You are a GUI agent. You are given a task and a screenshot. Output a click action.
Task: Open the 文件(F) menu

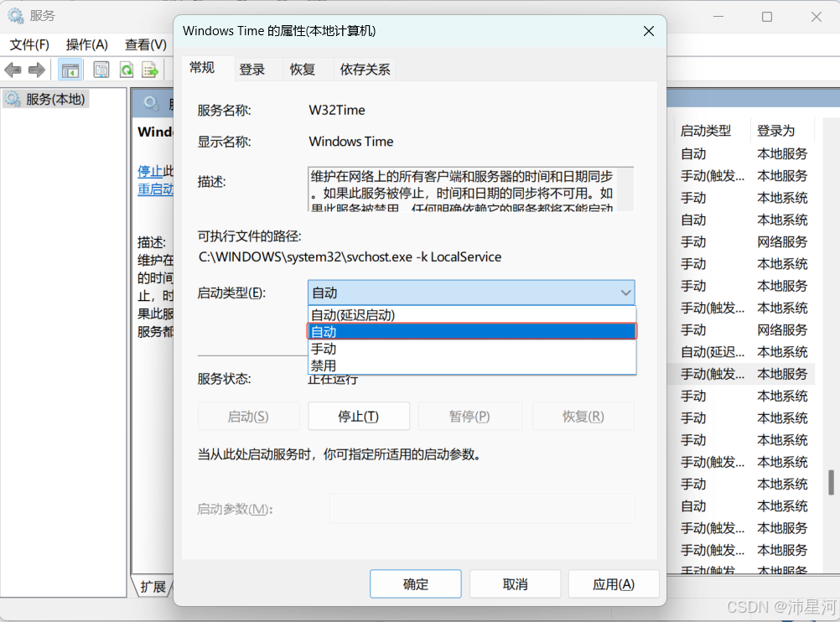pyautogui.click(x=29, y=44)
